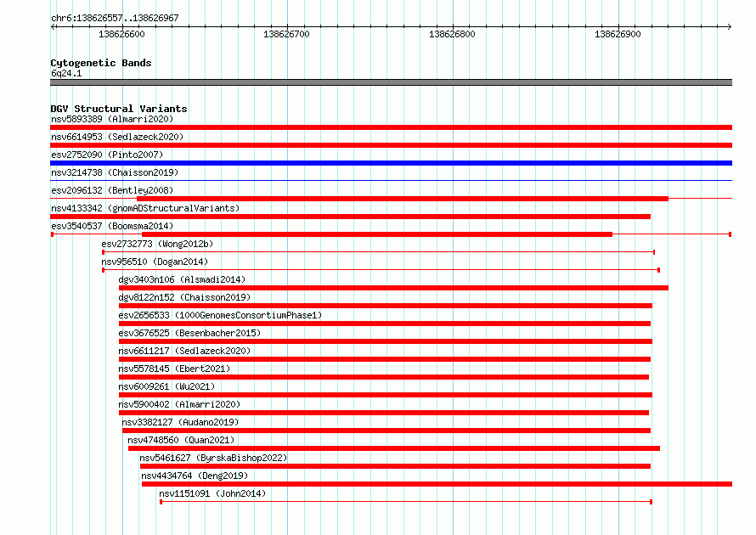Open nsv4133342 (gnomADStructuralVariants) label

tap(145, 208)
